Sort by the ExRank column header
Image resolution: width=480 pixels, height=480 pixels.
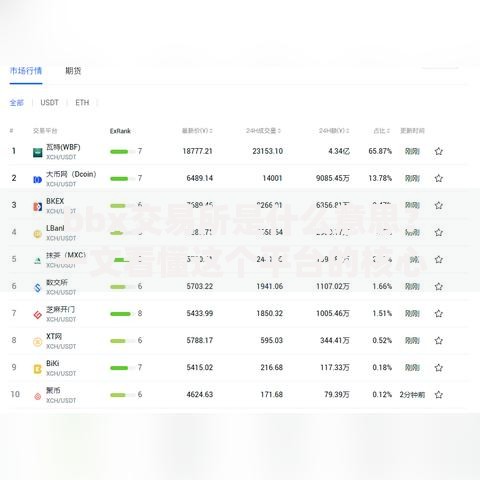click(120, 131)
